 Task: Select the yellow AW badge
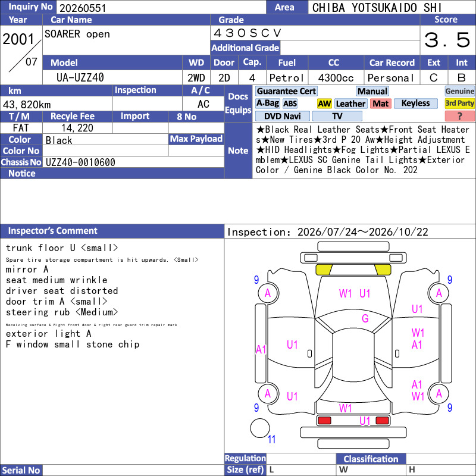(x=324, y=104)
